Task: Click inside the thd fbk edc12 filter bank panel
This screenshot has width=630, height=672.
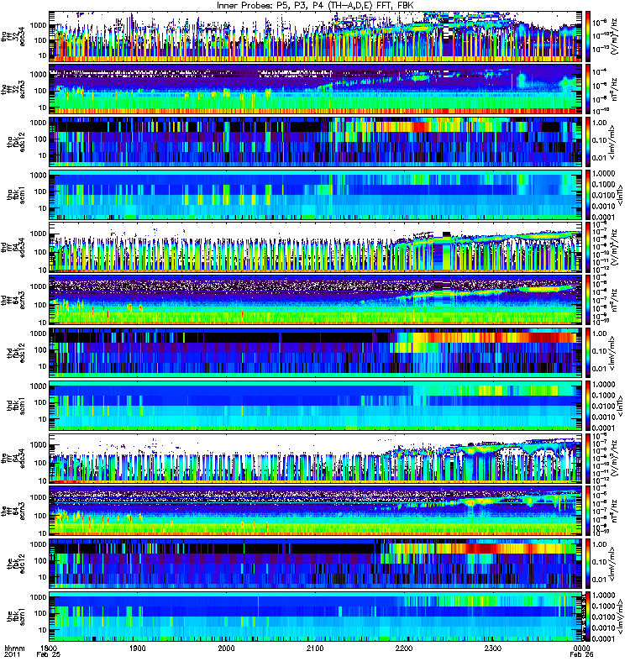Action: 315,353
